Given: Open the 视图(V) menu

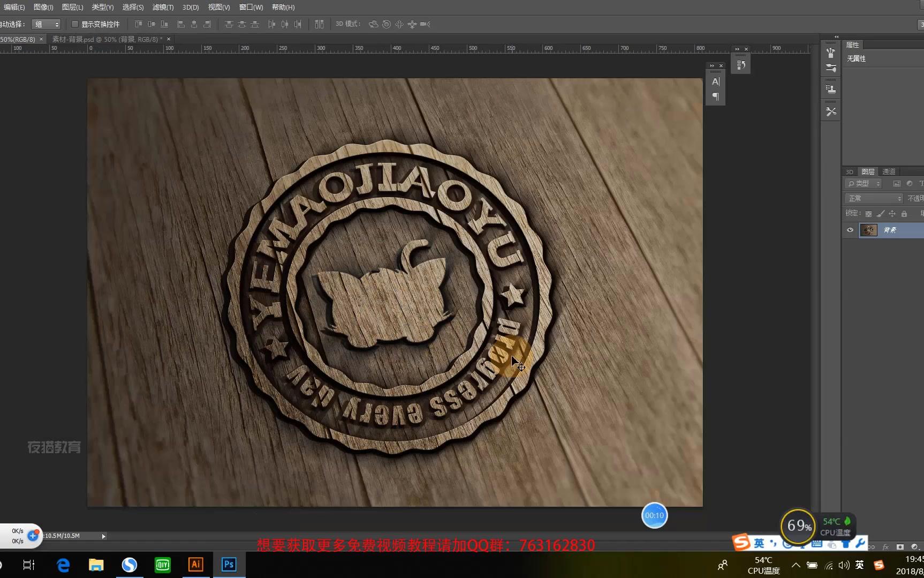Looking at the screenshot, I should 219,7.
